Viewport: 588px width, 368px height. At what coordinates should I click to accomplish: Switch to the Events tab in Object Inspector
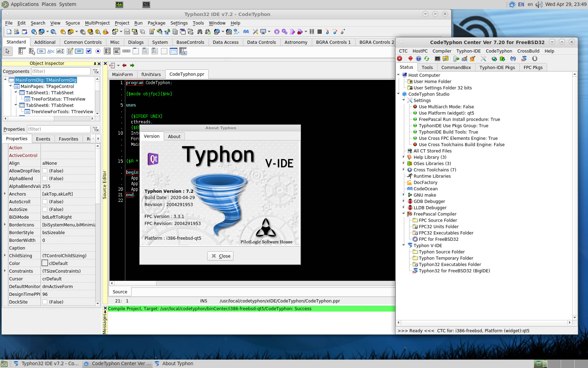(x=43, y=139)
